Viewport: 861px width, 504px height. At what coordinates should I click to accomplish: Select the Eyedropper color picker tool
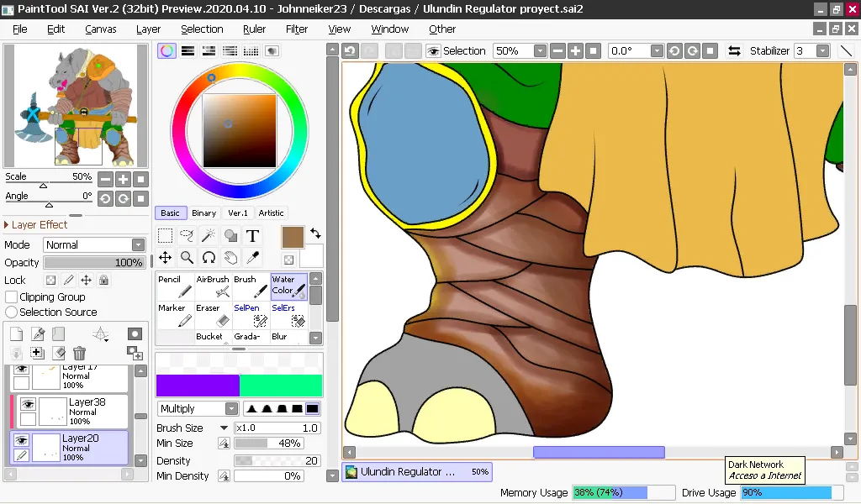pyautogui.click(x=252, y=257)
